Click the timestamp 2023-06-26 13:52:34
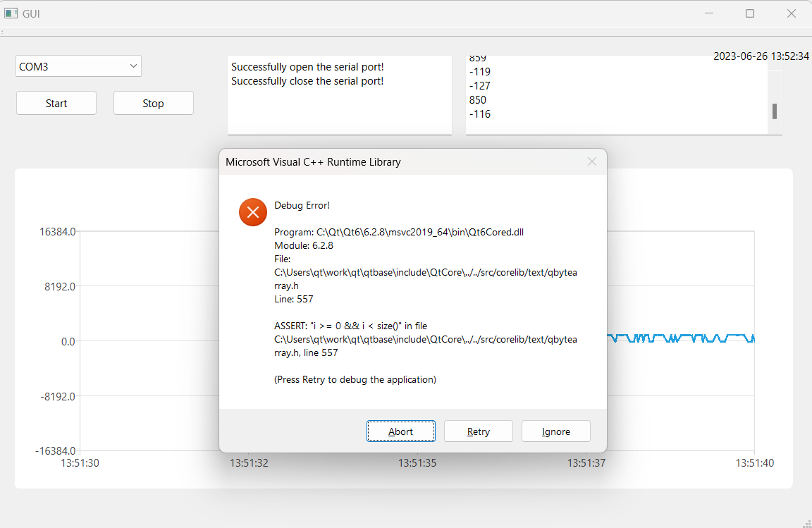812x528 pixels. [x=763, y=56]
